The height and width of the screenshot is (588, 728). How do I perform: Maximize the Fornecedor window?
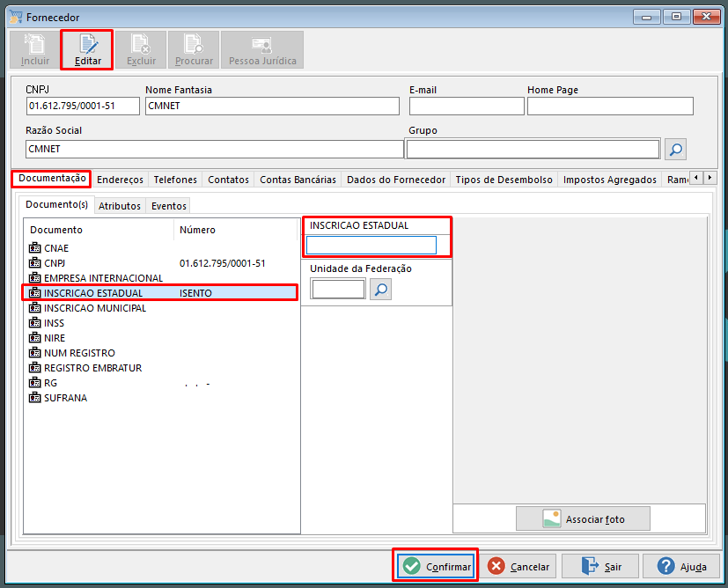676,18
